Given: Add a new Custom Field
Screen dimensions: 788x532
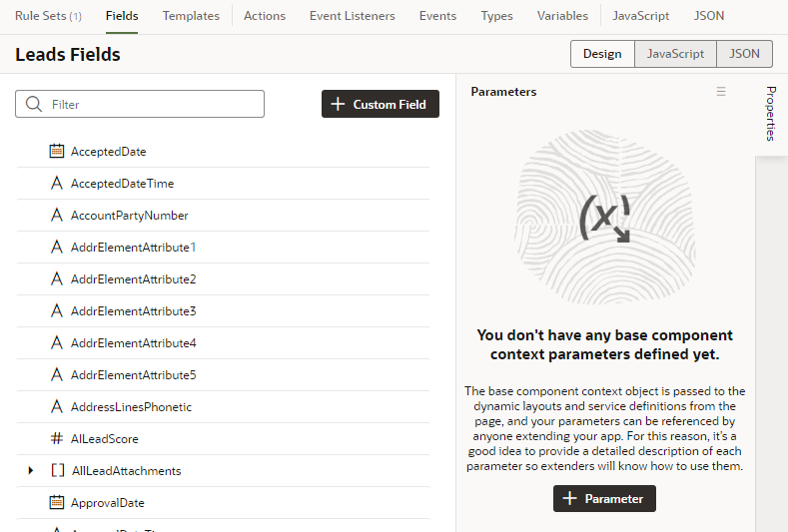Looking at the screenshot, I should coord(381,104).
